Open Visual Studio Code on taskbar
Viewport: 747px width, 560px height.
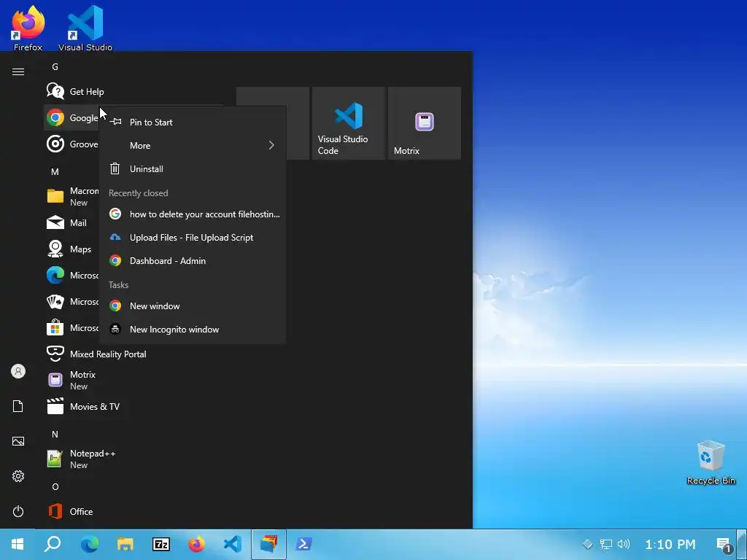click(x=233, y=544)
